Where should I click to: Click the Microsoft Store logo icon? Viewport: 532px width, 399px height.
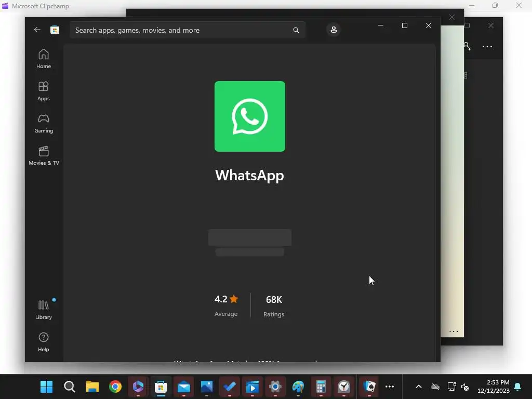55,30
